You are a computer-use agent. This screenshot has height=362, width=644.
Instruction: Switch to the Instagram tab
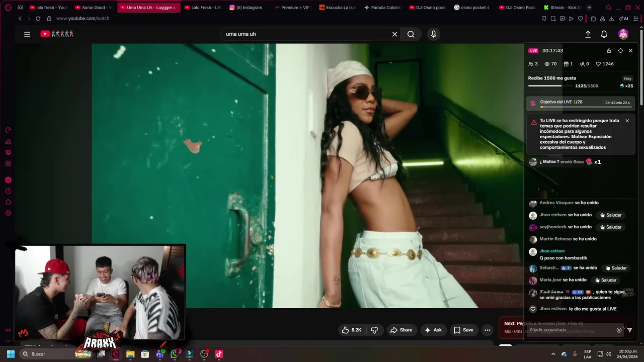click(246, 8)
